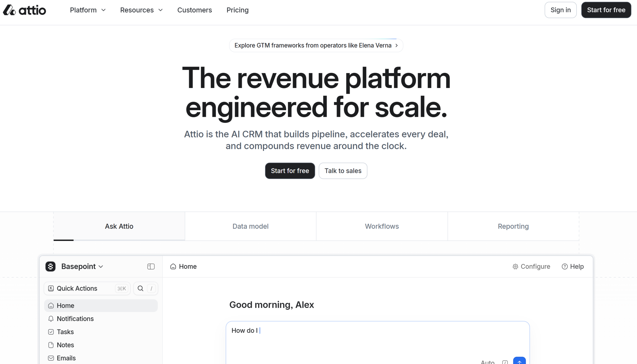Click Start for free below headline
Image resolution: width=637 pixels, height=364 pixels.
click(290, 171)
